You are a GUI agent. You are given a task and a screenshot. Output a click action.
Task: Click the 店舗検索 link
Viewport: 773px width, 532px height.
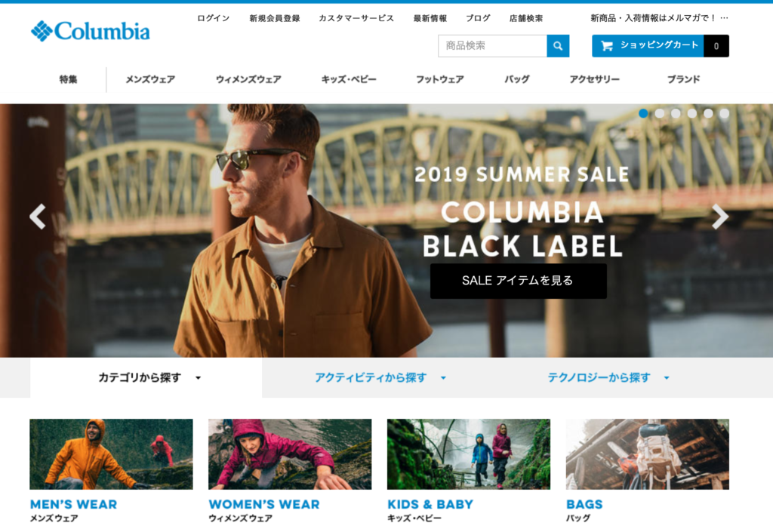coord(526,18)
